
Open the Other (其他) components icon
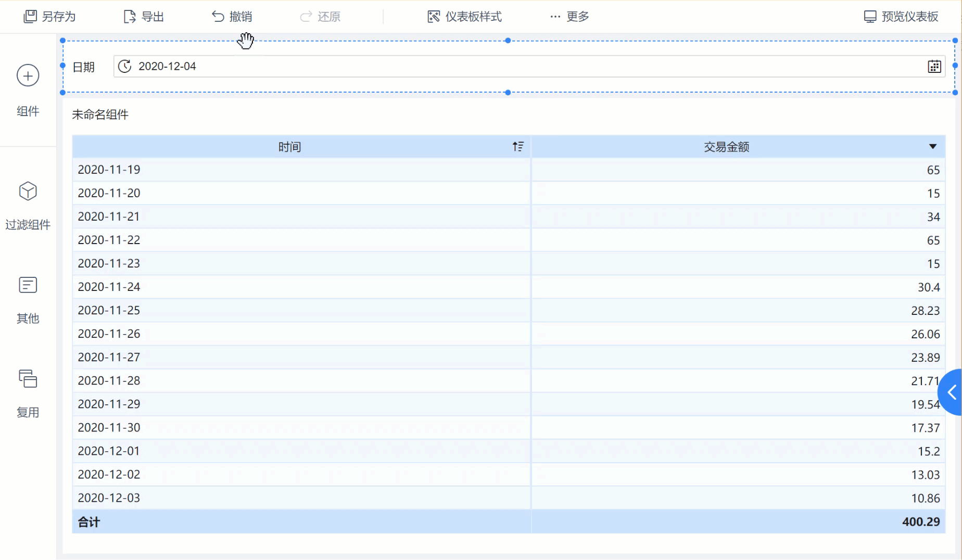pos(28,285)
